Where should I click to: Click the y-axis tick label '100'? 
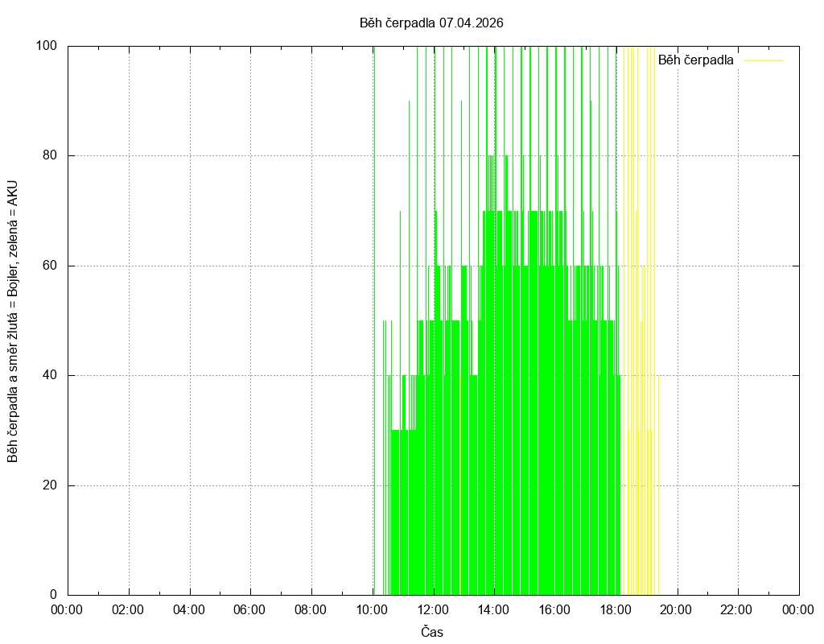[46, 46]
